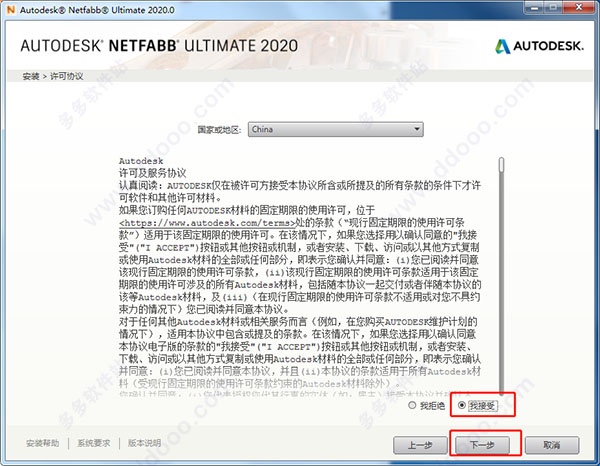This screenshot has height=466, width=600.
Task: Click the 取消 (Cancel) button
Action: pyautogui.click(x=552, y=445)
